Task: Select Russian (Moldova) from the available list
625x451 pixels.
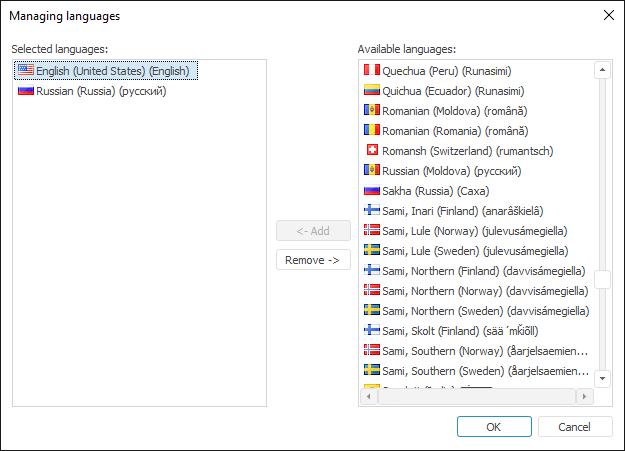Action: click(x=451, y=171)
